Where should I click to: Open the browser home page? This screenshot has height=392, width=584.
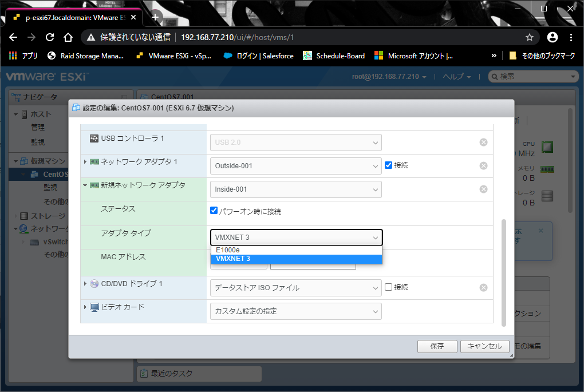(x=68, y=37)
